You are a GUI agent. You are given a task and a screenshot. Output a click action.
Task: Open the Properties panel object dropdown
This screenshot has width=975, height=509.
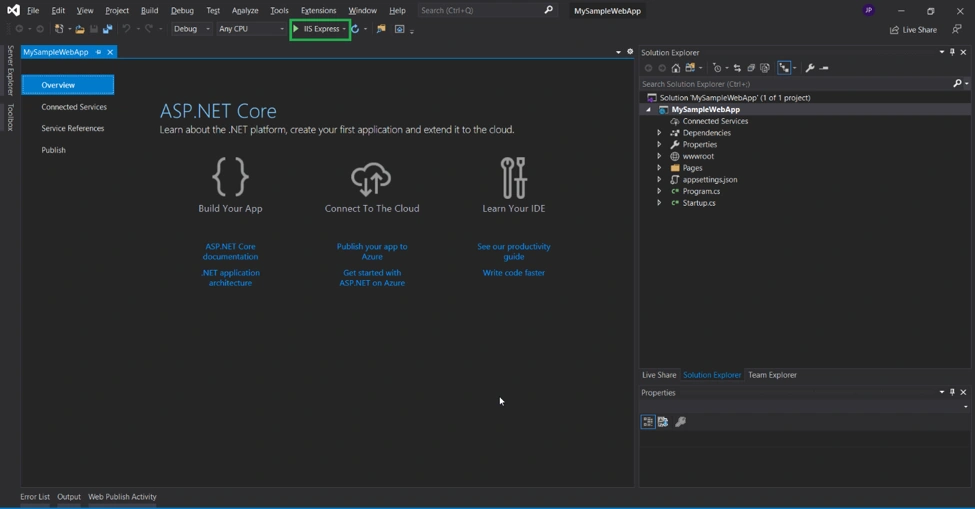click(965, 406)
